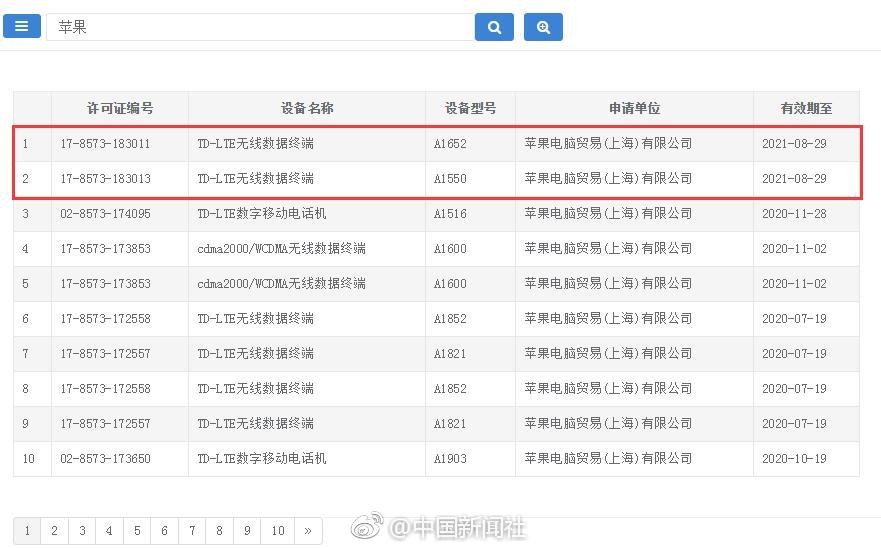Open the hamburger menu button
Screen dimensions: 881x548
point(22,26)
